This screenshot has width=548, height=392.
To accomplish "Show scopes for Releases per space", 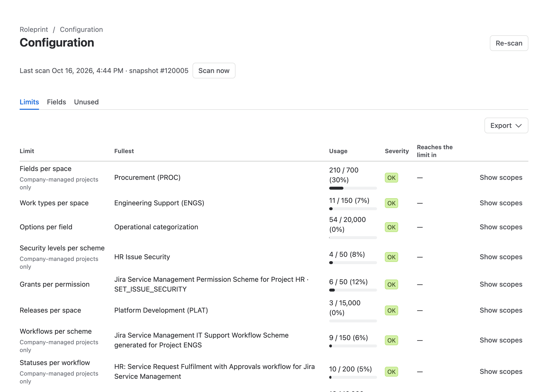I will pyautogui.click(x=501, y=310).
